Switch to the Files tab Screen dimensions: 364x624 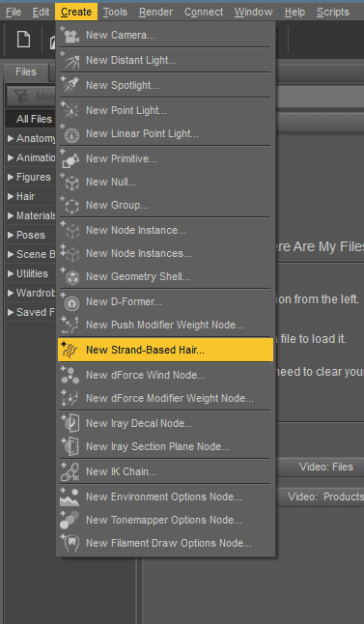coord(26,71)
